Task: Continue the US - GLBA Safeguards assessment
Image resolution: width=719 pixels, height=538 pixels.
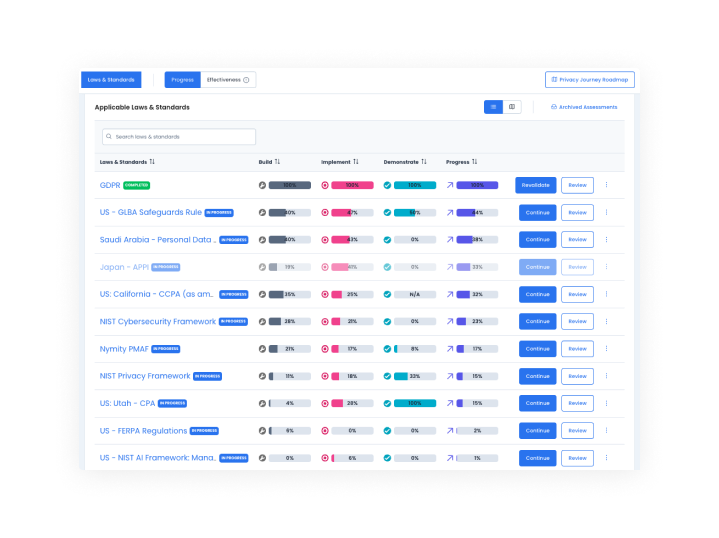Action: [x=537, y=212]
